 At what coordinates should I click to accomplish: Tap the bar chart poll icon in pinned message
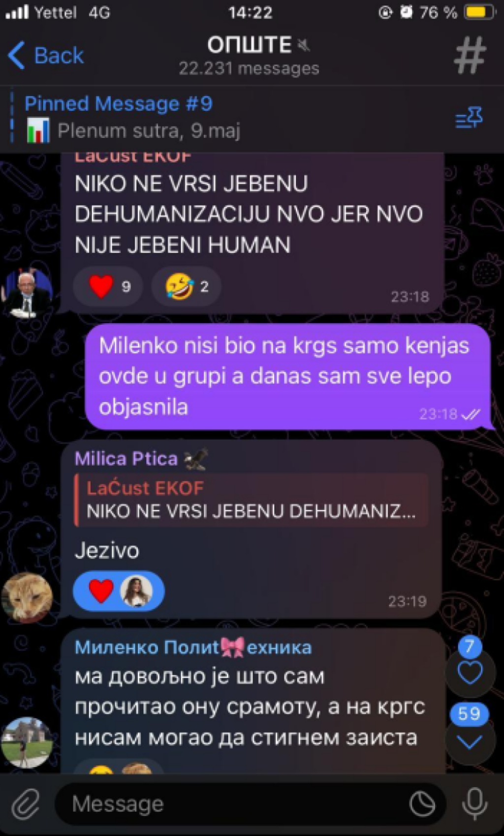click(x=38, y=131)
